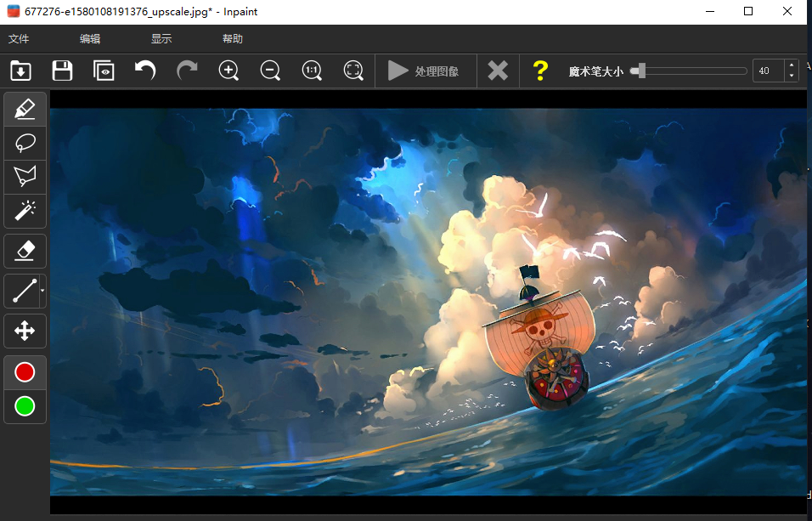Redo the last undone action
This screenshot has height=521, width=812.
187,71
